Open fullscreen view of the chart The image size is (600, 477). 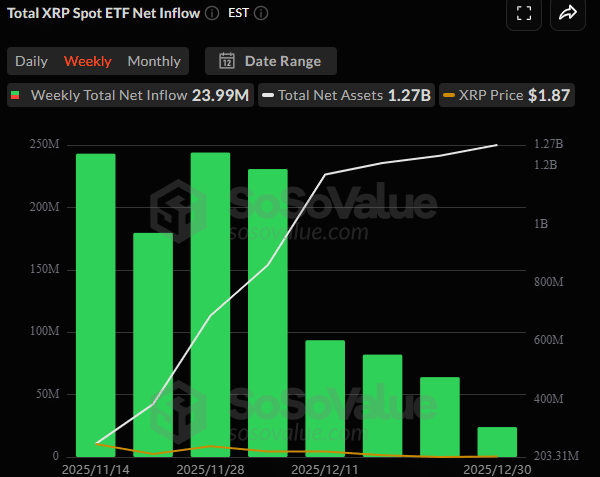pyautogui.click(x=523, y=13)
